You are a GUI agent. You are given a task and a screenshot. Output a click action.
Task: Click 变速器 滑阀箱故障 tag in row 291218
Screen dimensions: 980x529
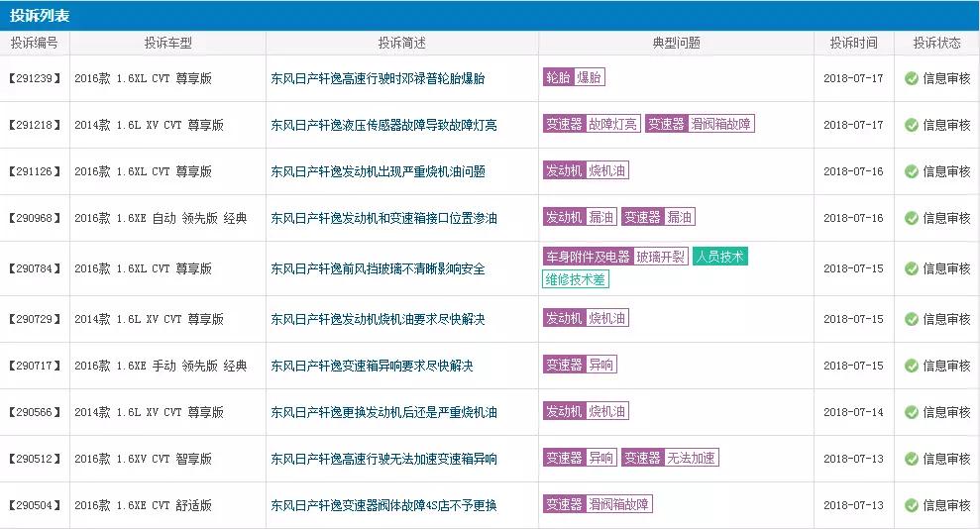click(x=700, y=124)
